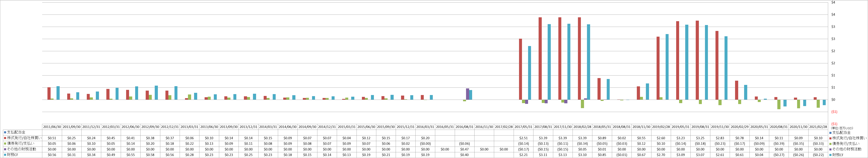Viewport: 868px width, 158px height.
Task: Click the 2020/02/29 column header
Action: [x=739, y=127]
